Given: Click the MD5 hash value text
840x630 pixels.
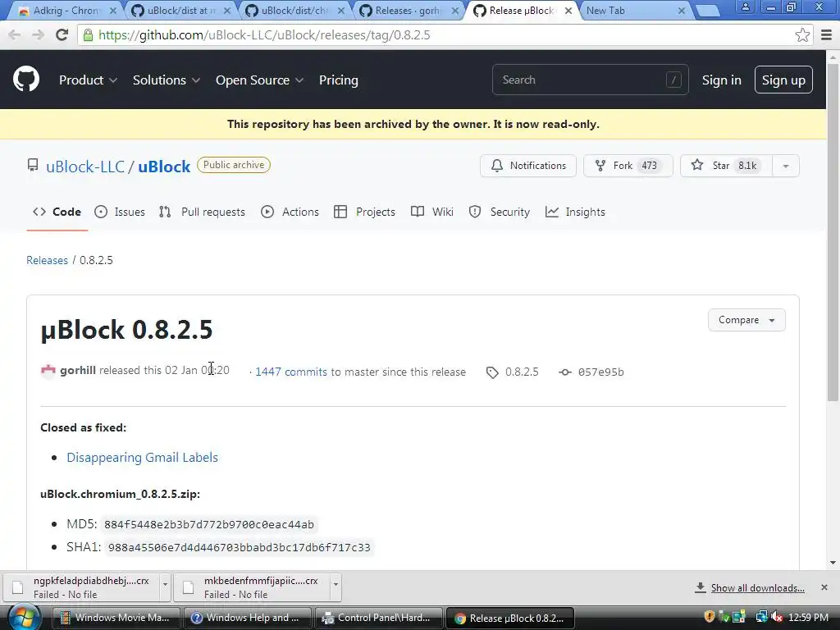Looking at the screenshot, I should 209,524.
